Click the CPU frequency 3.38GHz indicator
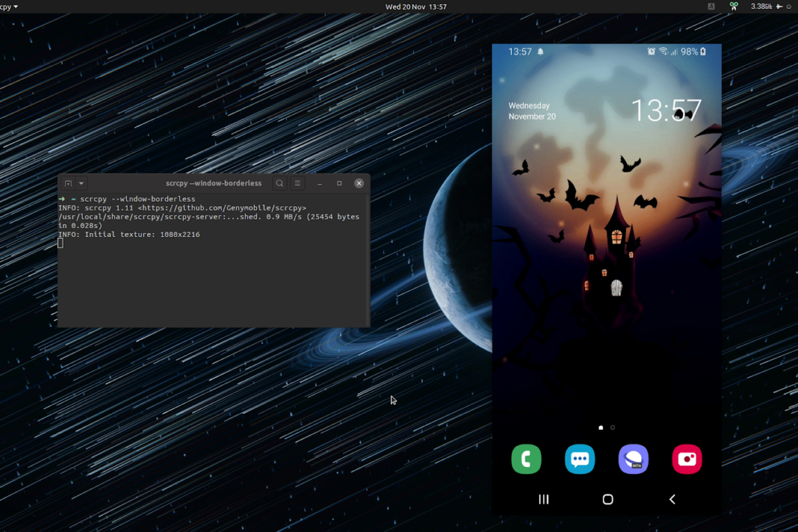 click(x=761, y=6)
